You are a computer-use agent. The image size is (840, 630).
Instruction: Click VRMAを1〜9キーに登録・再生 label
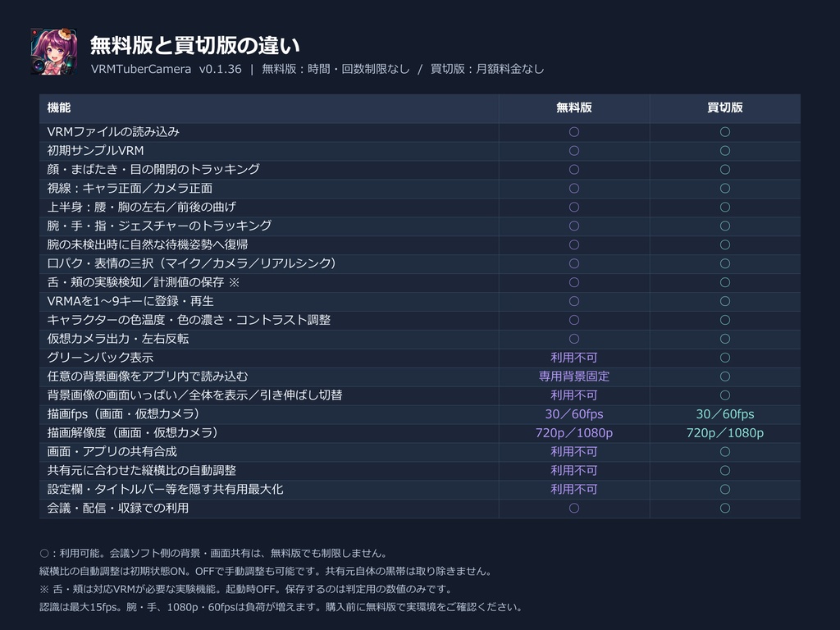coord(130,301)
